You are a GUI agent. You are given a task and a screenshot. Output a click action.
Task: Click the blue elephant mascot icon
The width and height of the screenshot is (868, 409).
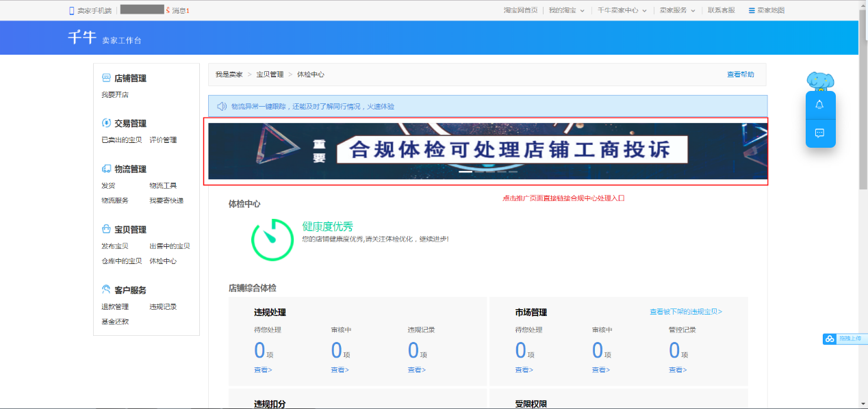(x=819, y=81)
